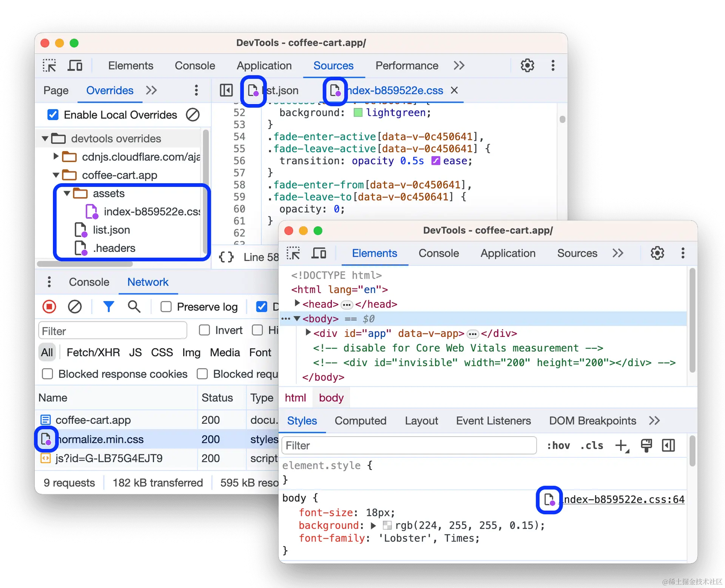The image size is (725, 588).
Task: Enable the Preserve log checkbox
Action: [x=166, y=307]
